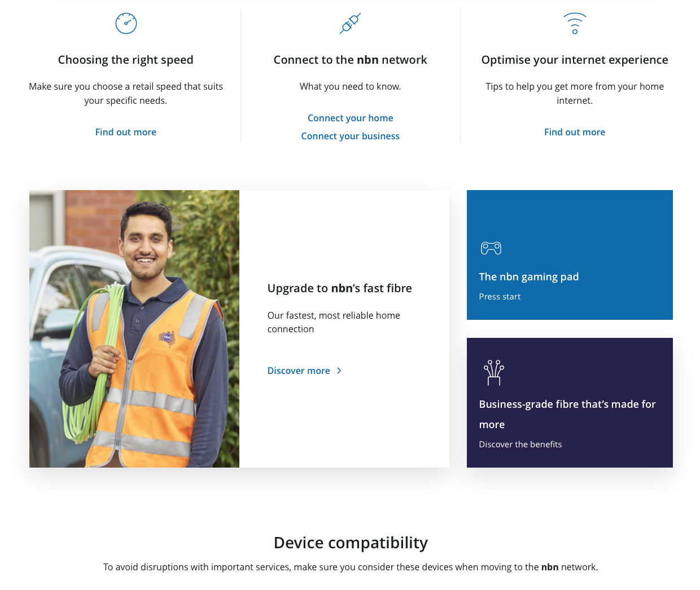700x590 pixels.
Task: Click the plug connector icon
Action: point(350,24)
